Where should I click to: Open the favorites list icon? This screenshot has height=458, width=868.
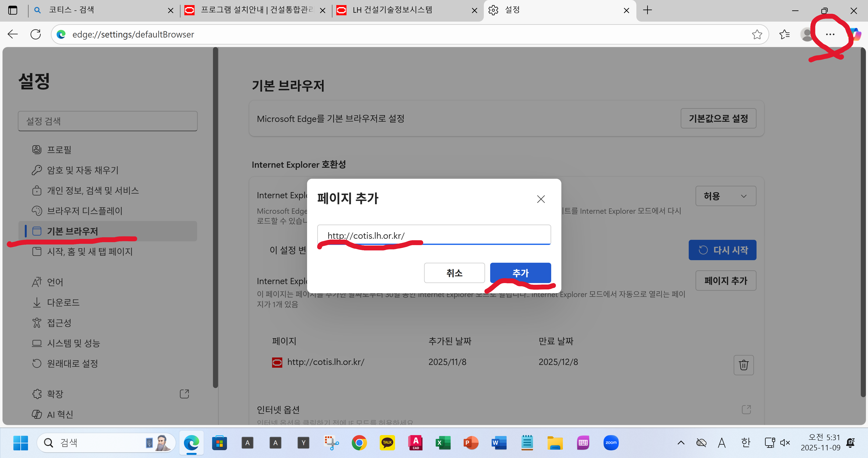pos(784,34)
